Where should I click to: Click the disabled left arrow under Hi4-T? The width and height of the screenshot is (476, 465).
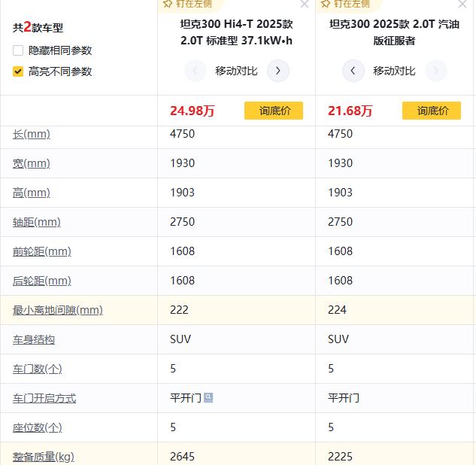point(196,71)
